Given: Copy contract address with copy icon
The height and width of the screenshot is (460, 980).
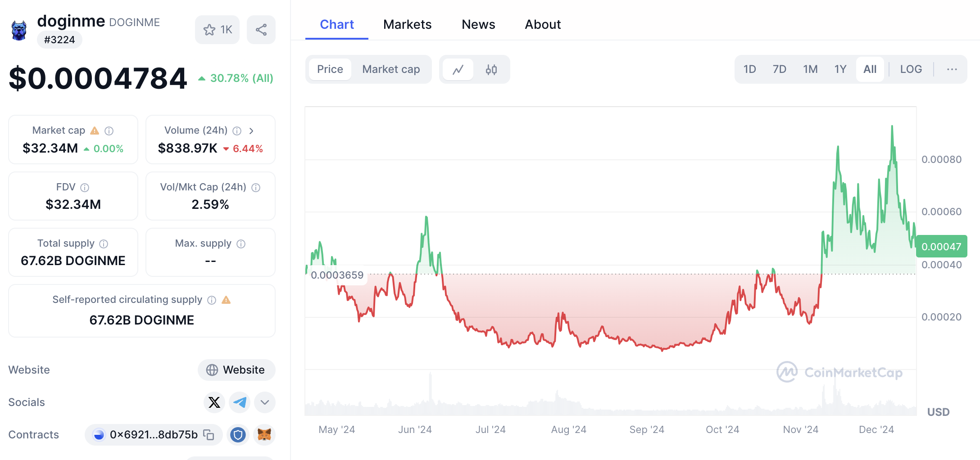Looking at the screenshot, I should (x=209, y=435).
